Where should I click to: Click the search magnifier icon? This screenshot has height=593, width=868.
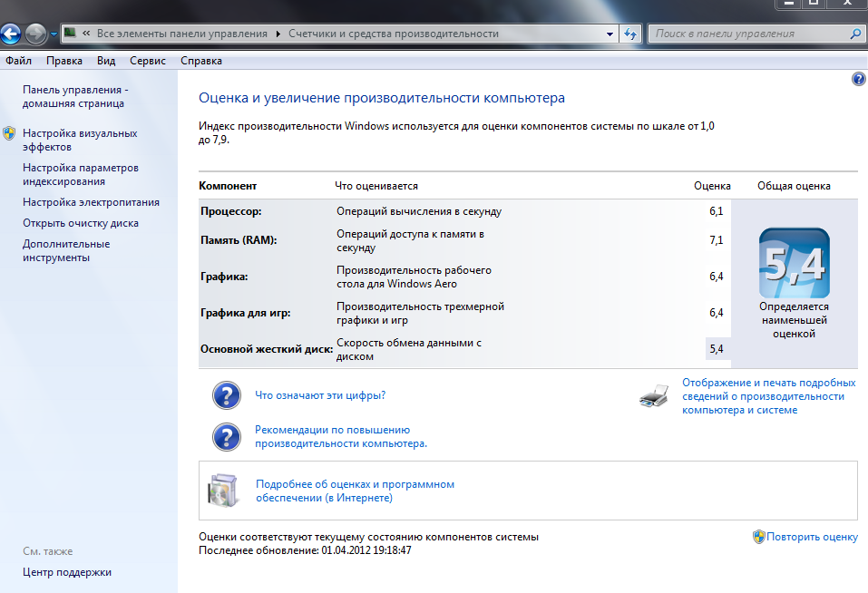pyautogui.click(x=855, y=34)
